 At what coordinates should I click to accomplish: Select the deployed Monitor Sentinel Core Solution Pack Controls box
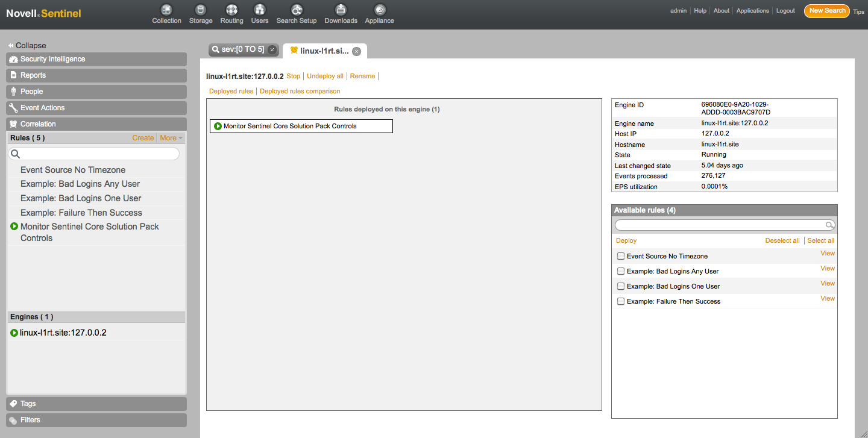tap(301, 126)
